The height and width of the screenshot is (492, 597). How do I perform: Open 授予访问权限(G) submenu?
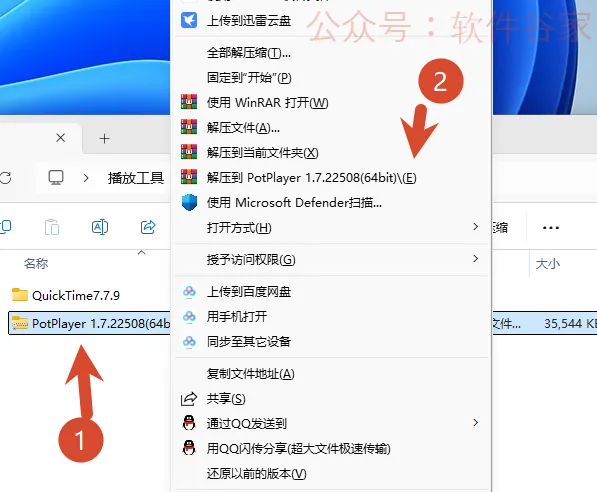tap(331, 260)
